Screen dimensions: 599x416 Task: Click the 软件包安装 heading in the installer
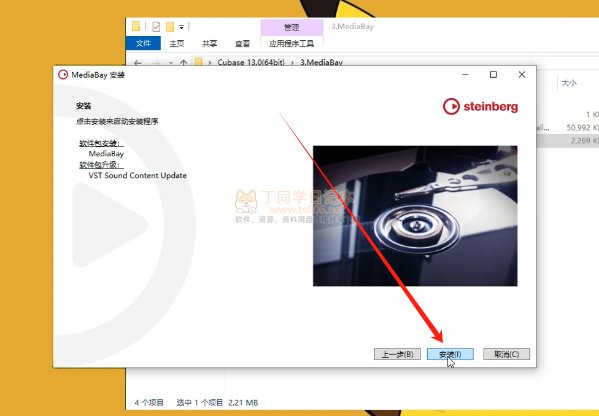101,143
